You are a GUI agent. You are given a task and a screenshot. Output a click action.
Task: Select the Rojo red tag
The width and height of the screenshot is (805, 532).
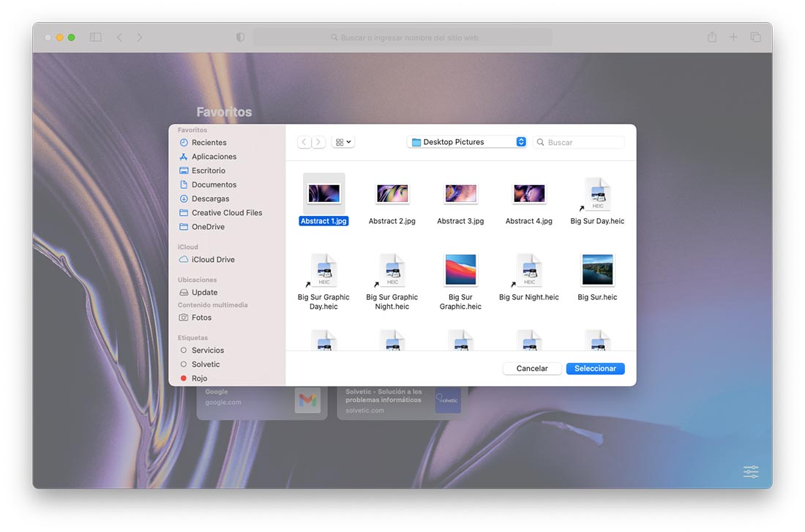pyautogui.click(x=193, y=378)
